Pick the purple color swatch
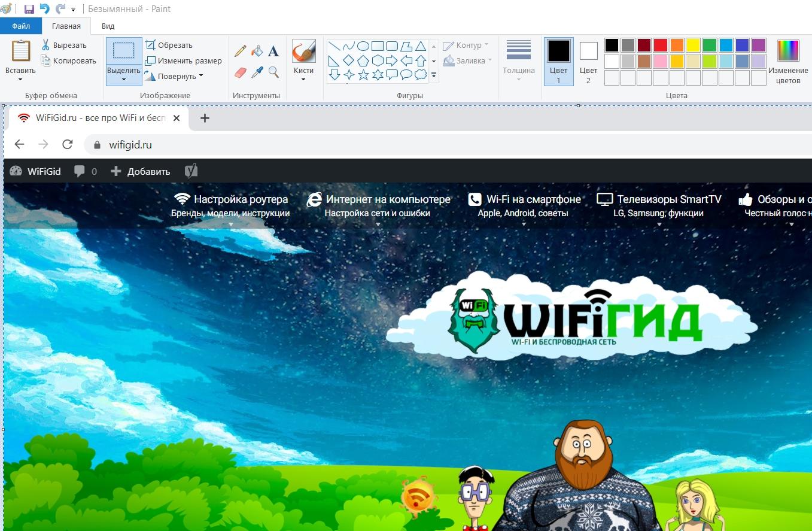The height and width of the screenshot is (531, 812). point(759,45)
